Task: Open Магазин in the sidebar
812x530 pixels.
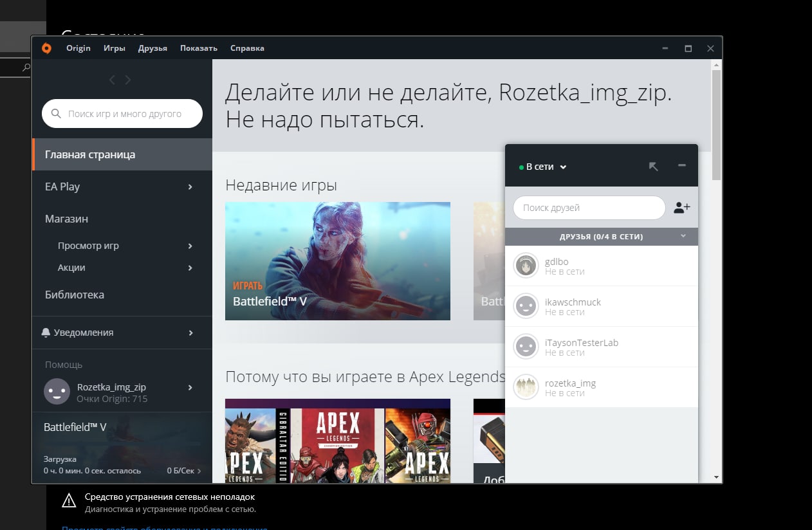Action: tap(66, 219)
